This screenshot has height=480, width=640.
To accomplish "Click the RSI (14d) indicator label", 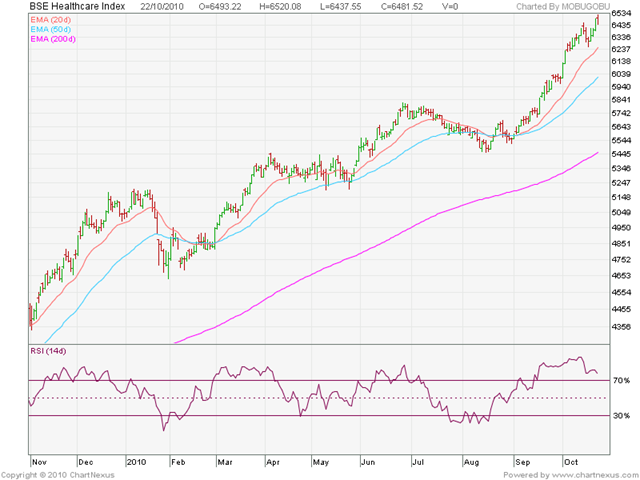I will click(48, 351).
